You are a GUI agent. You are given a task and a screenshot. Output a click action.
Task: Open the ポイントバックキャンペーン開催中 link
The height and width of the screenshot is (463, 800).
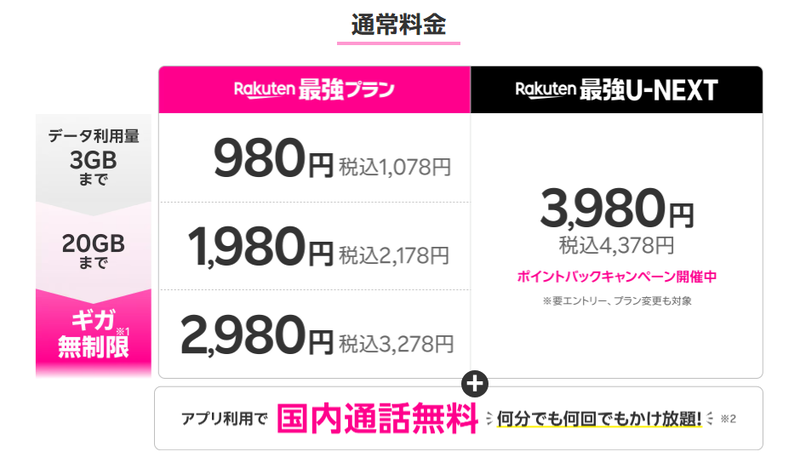tap(617, 277)
